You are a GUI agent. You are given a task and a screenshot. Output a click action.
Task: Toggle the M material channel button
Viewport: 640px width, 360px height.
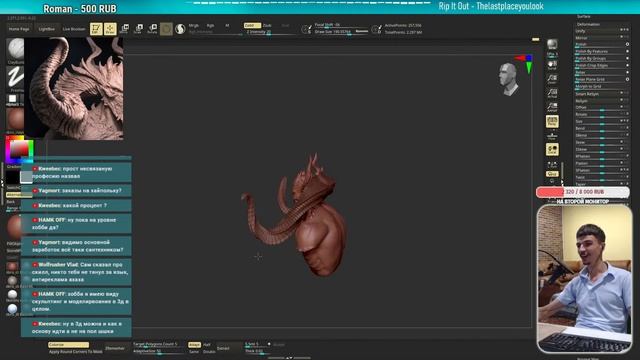(227, 25)
